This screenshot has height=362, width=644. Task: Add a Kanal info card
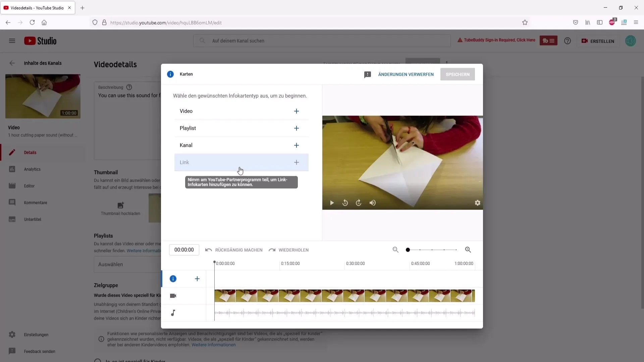[296, 145]
